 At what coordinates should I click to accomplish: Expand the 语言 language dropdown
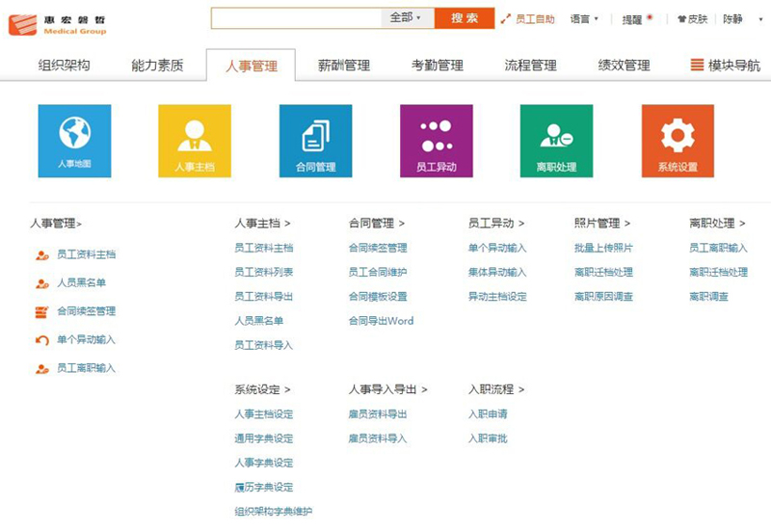click(584, 18)
